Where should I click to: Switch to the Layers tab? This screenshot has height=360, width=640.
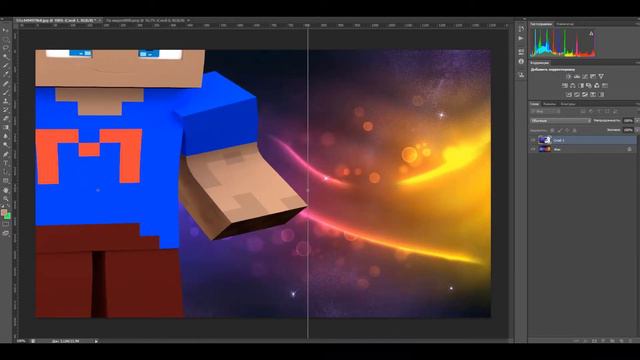[534, 104]
